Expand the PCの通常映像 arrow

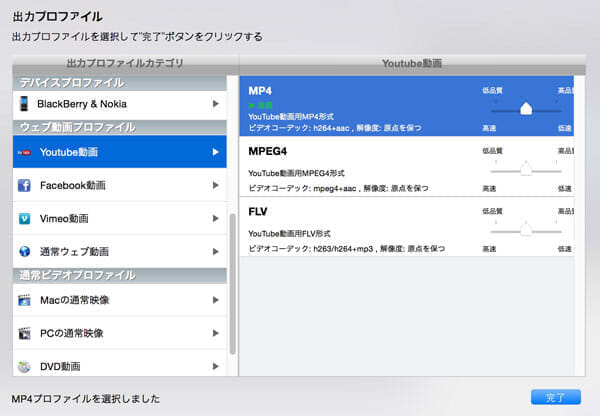tap(215, 333)
